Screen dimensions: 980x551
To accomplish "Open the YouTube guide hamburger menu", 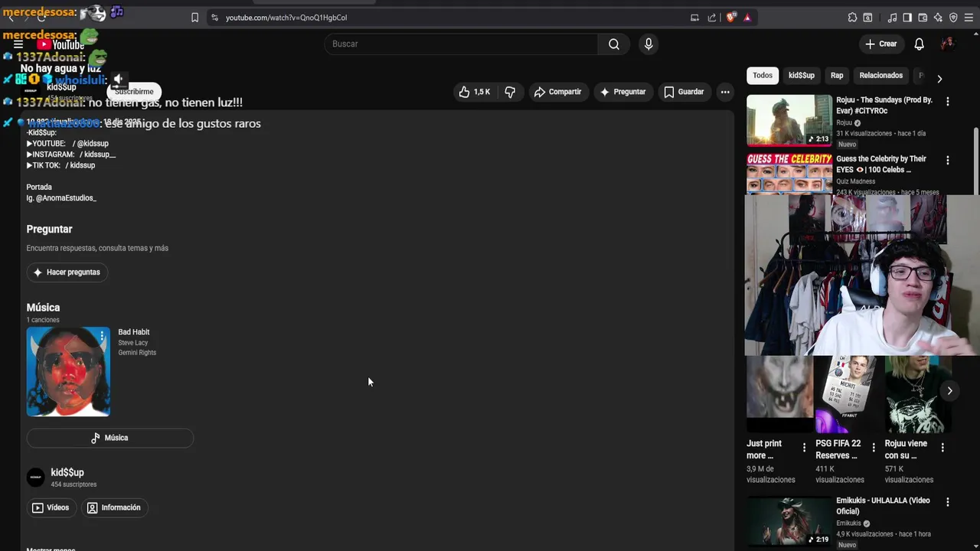I will point(18,44).
